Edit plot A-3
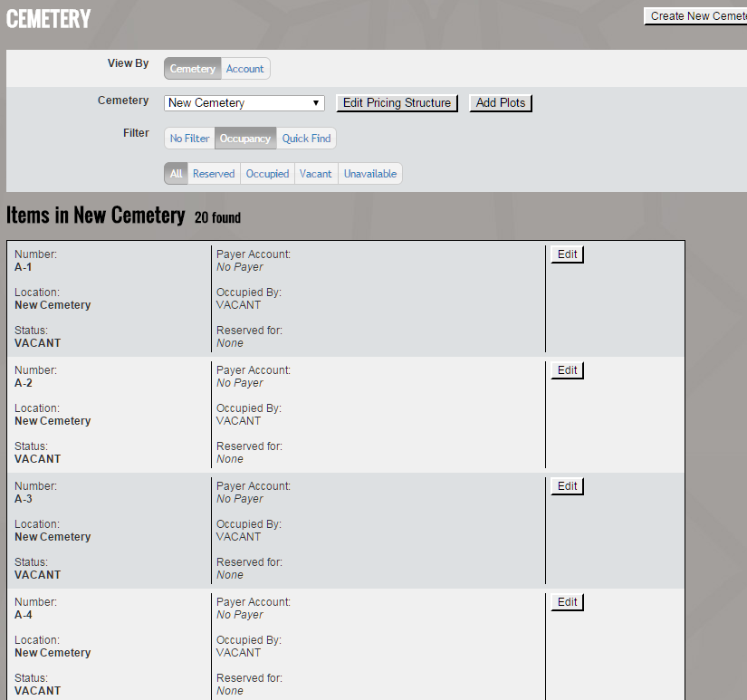This screenshot has width=747, height=700. click(x=567, y=486)
